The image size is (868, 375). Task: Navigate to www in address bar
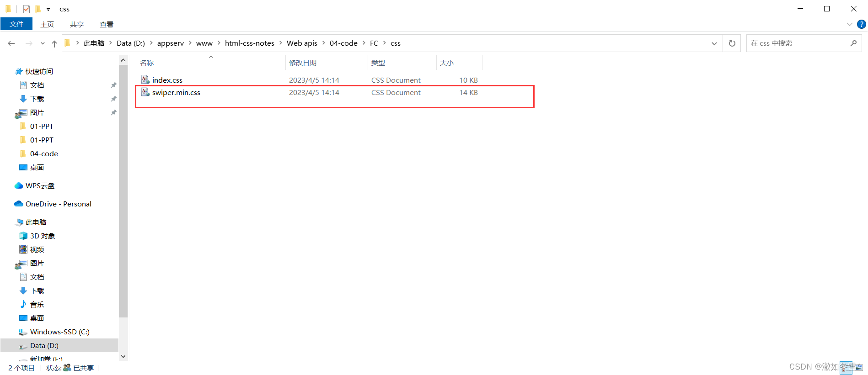204,43
